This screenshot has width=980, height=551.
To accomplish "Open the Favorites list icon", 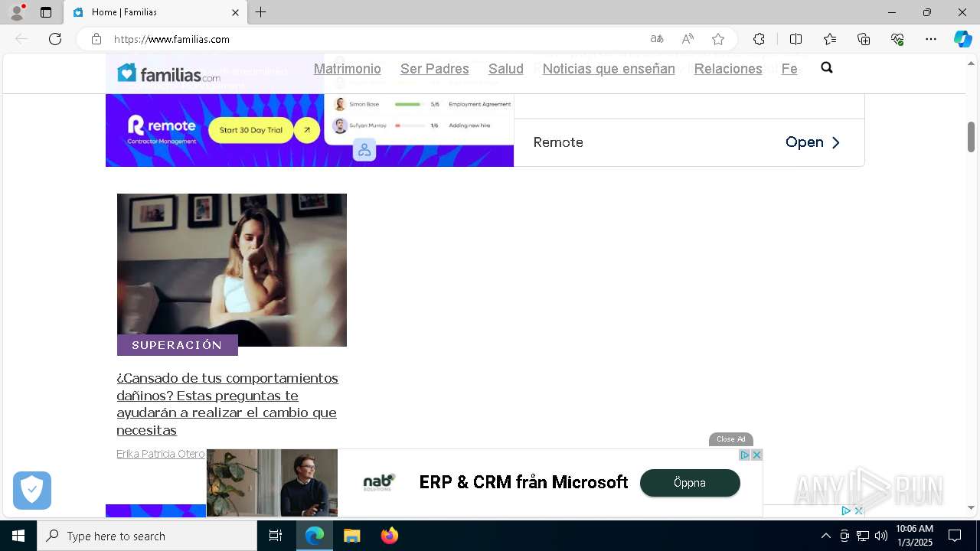I will point(830,39).
